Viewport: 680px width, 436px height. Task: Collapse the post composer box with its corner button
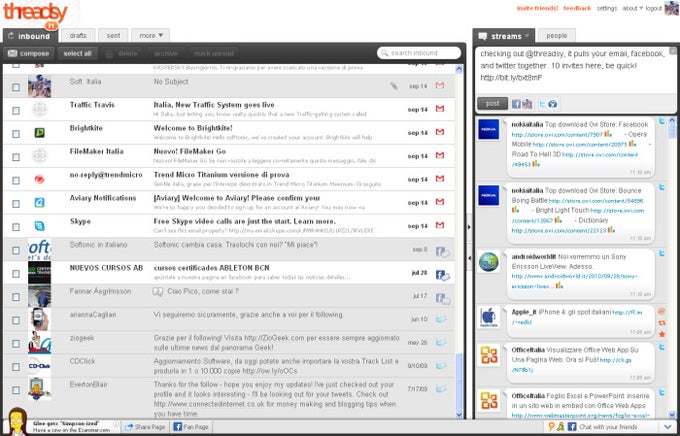tap(673, 51)
